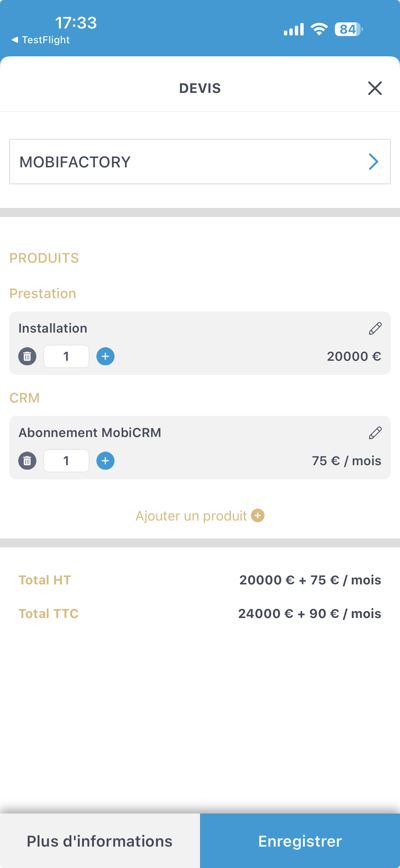Tap the battery indicator in status bar
Screen dimensions: 400x868
coord(348,29)
